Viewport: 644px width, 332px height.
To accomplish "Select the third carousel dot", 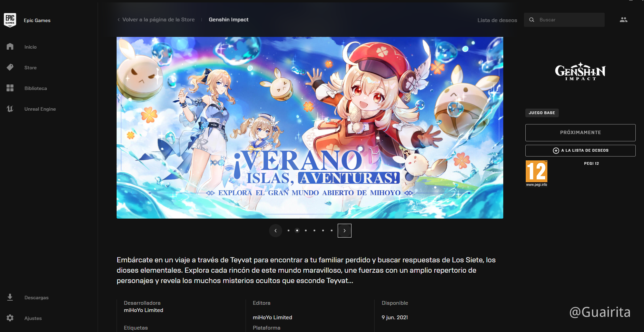I will [x=306, y=230].
